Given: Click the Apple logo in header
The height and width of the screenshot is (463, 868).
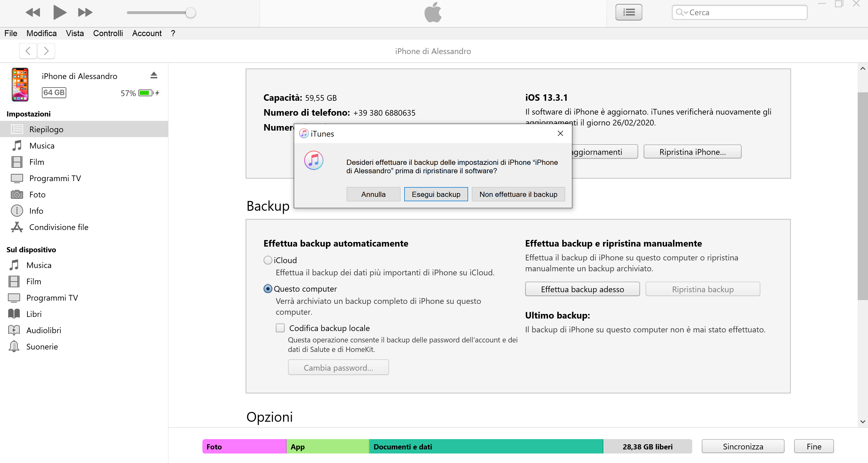Looking at the screenshot, I should pyautogui.click(x=433, y=12).
